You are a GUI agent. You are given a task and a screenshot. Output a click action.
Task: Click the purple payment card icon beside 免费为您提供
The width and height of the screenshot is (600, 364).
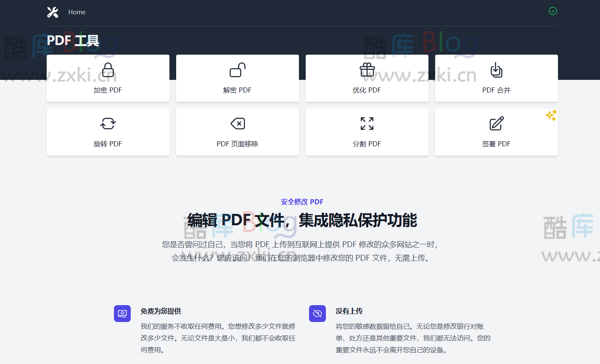pos(122,313)
